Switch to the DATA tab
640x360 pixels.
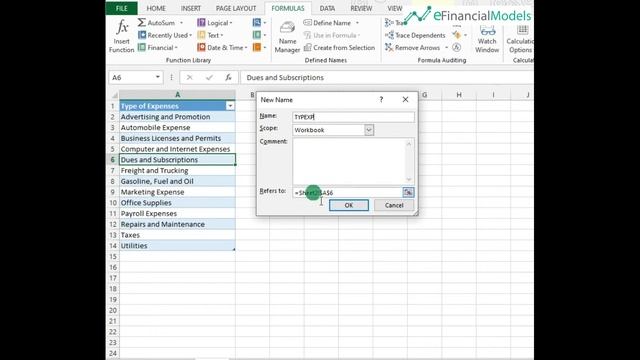click(x=327, y=8)
